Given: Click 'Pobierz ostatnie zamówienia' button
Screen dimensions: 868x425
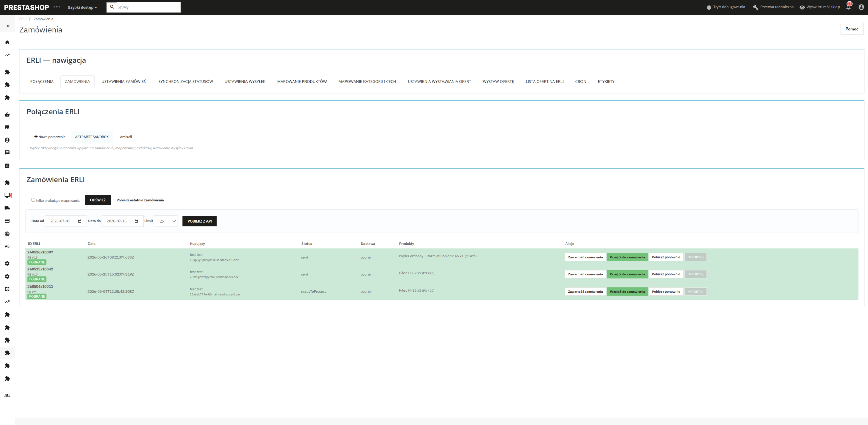Looking at the screenshot, I should 140,200.
